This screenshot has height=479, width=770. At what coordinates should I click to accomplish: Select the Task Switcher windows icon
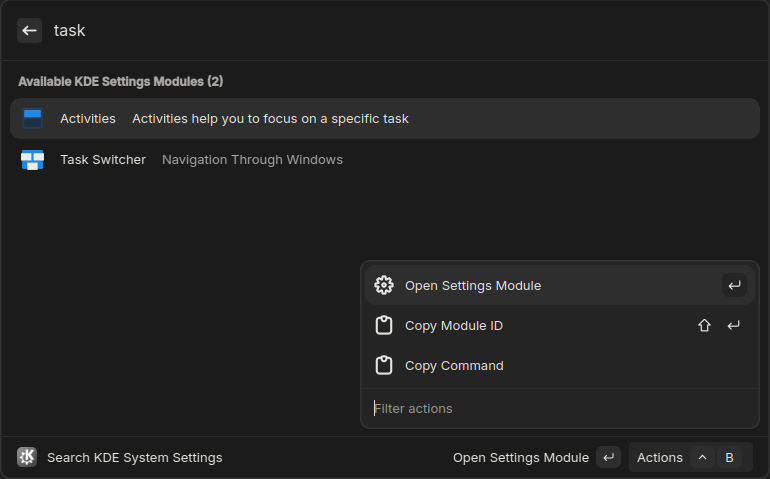tap(32, 160)
